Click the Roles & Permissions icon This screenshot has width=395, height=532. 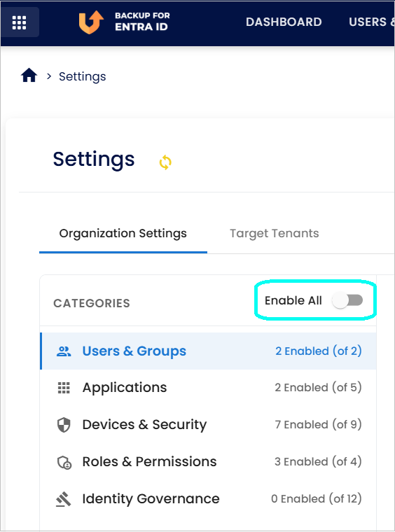[x=64, y=462]
